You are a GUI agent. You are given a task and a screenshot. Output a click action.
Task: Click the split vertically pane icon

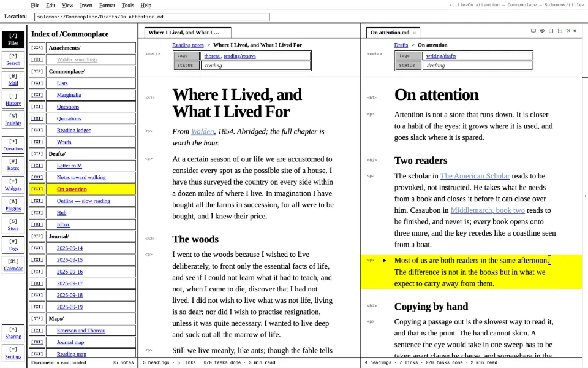[x=551, y=31]
